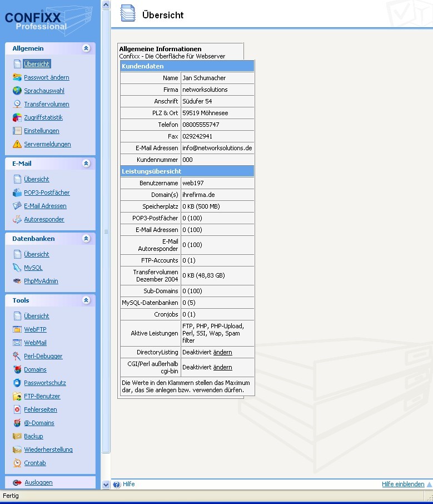Collapse the Datenbanken sidebar section
The width and height of the screenshot is (433, 504).
pyautogui.click(x=86, y=239)
